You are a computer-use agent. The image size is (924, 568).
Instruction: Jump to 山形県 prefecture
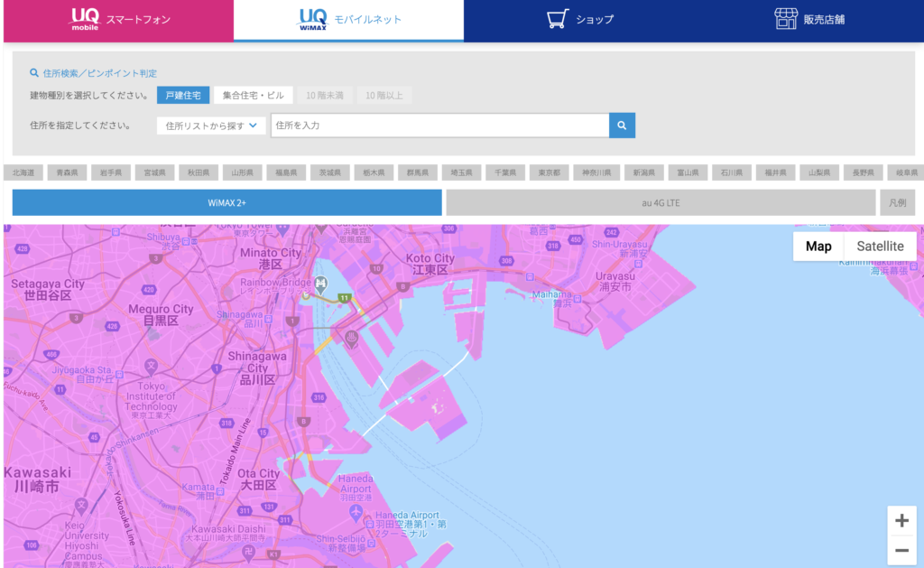pos(242,172)
